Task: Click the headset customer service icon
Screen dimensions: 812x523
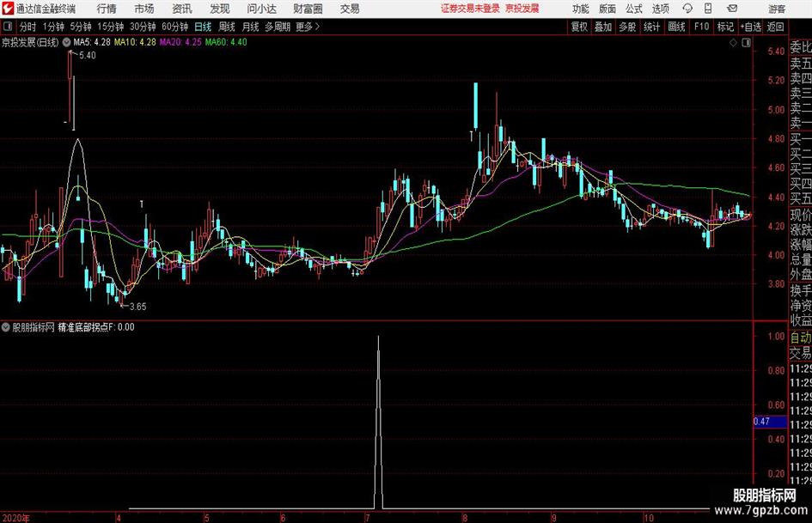Action: coord(687,9)
